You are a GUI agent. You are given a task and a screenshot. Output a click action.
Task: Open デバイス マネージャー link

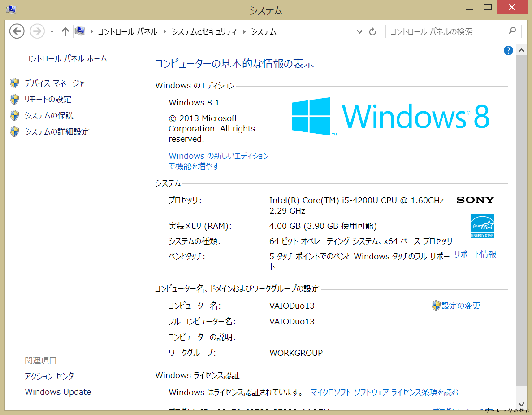(x=58, y=83)
